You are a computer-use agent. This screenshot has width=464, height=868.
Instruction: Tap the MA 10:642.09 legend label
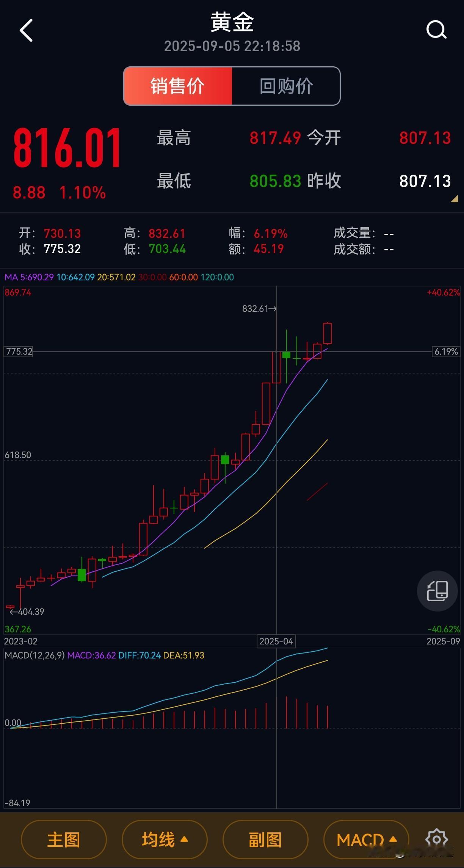point(75,277)
